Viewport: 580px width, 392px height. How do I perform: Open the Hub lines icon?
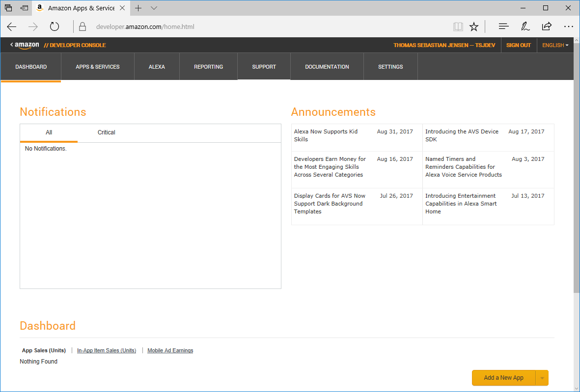[503, 26]
